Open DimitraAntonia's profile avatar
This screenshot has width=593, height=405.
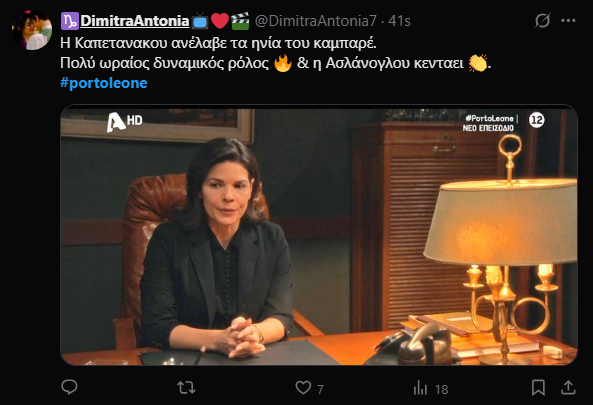32,30
